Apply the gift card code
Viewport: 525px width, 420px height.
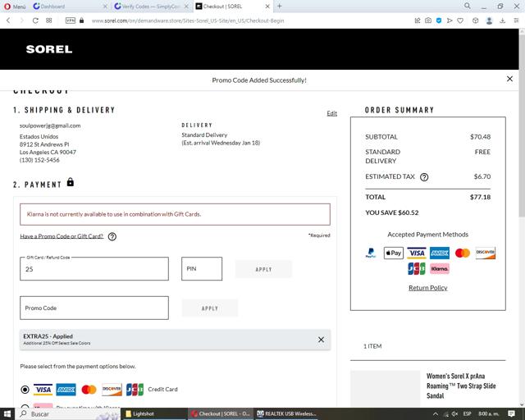pyautogui.click(x=263, y=269)
